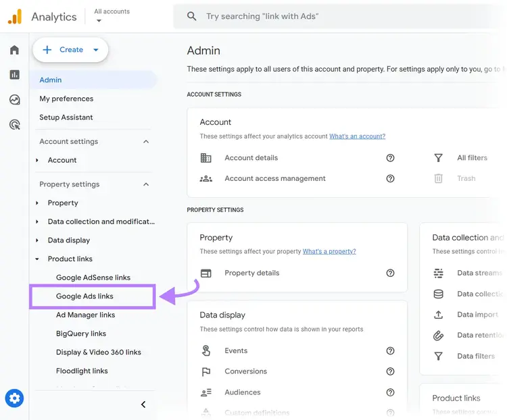The width and height of the screenshot is (507, 420).
Task: Open Account access management
Action: pyautogui.click(x=275, y=179)
